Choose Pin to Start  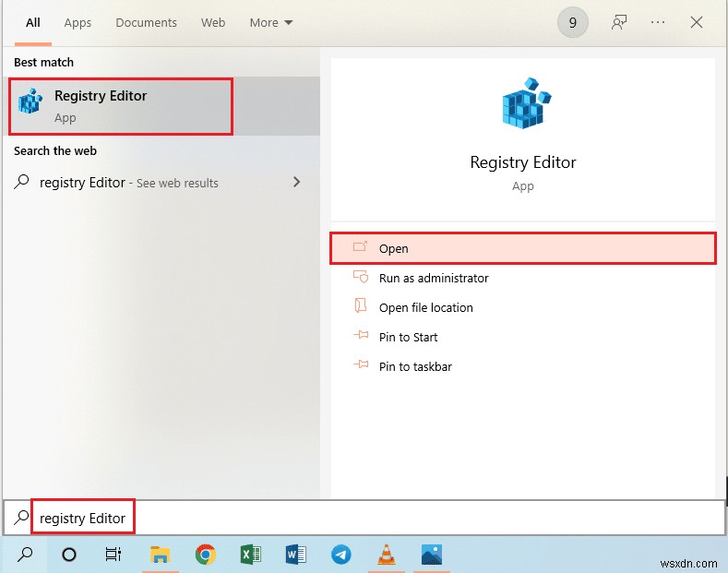[x=523, y=337]
